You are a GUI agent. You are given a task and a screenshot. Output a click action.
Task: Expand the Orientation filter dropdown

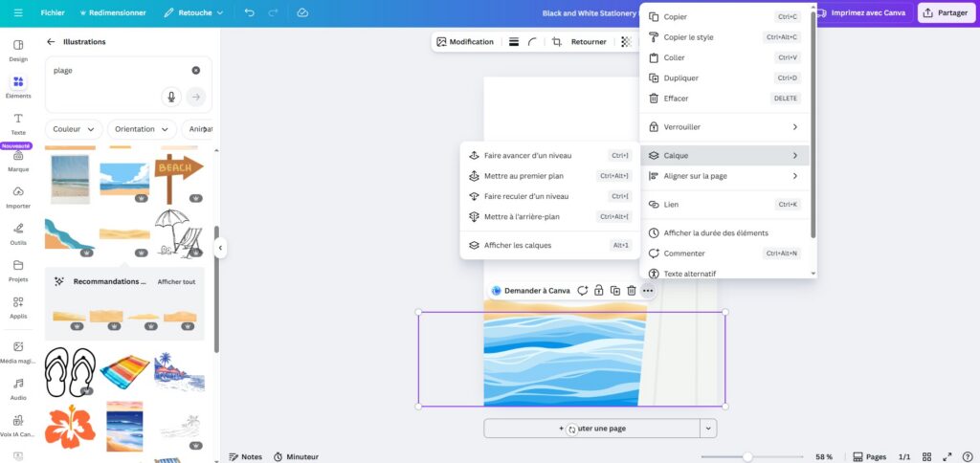[141, 129]
